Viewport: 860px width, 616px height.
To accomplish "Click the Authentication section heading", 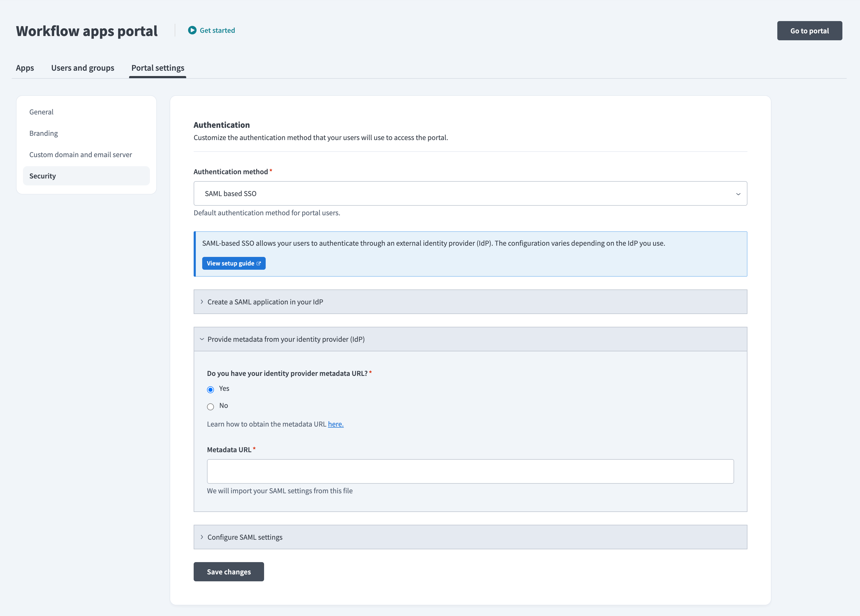I will pyautogui.click(x=221, y=125).
